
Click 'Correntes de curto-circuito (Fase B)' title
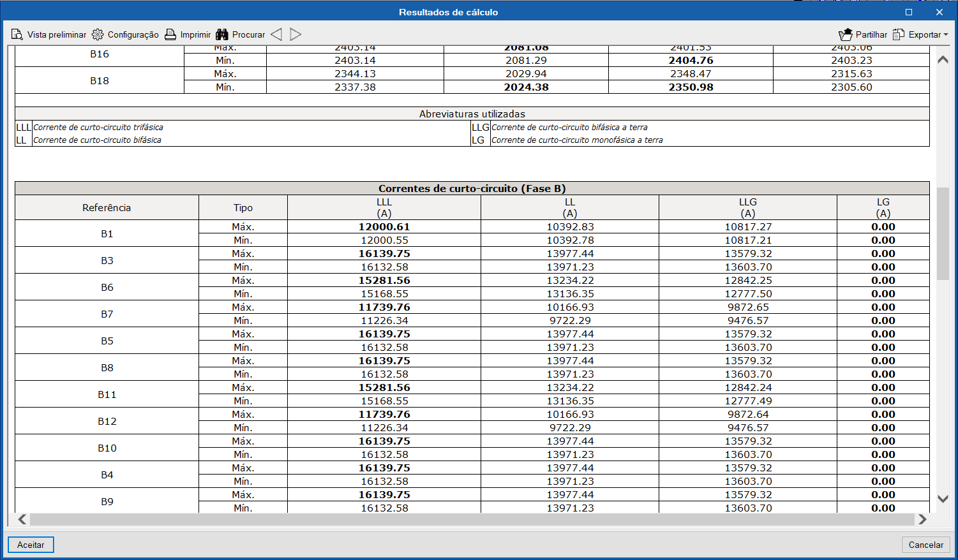tap(472, 189)
